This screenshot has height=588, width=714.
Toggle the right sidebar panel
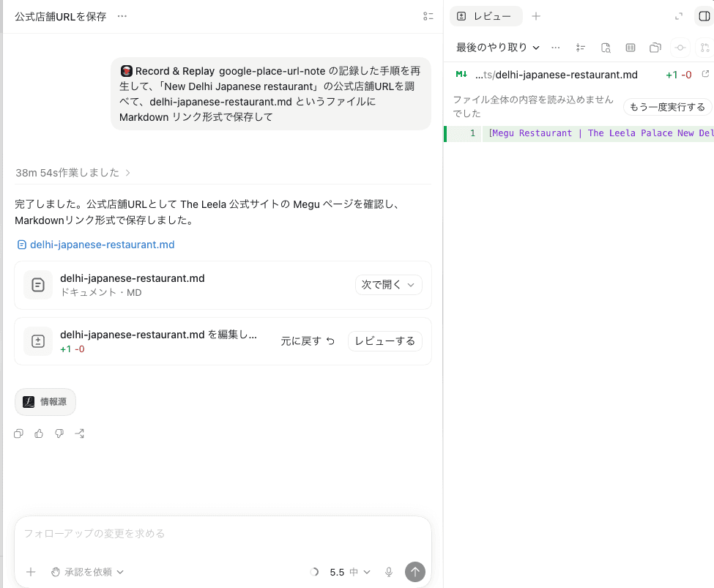tap(704, 16)
